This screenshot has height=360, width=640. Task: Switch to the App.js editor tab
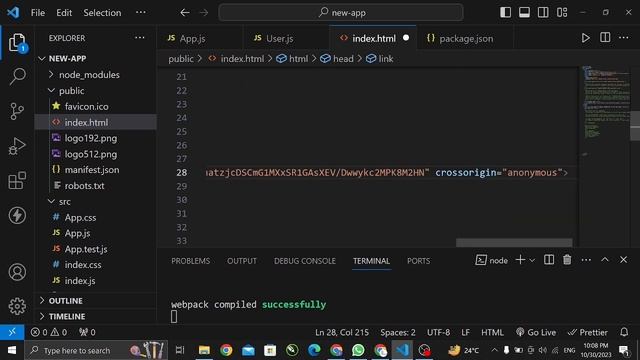[x=200, y=38]
